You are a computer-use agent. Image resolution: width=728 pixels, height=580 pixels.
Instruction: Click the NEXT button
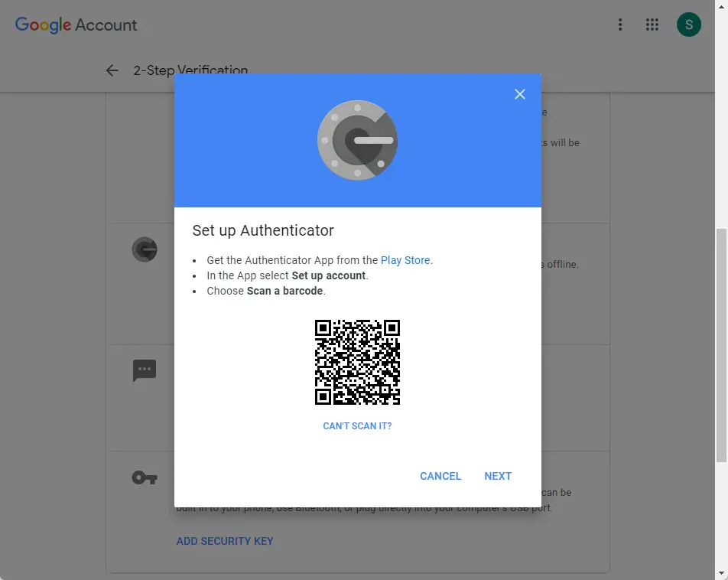[498, 476]
